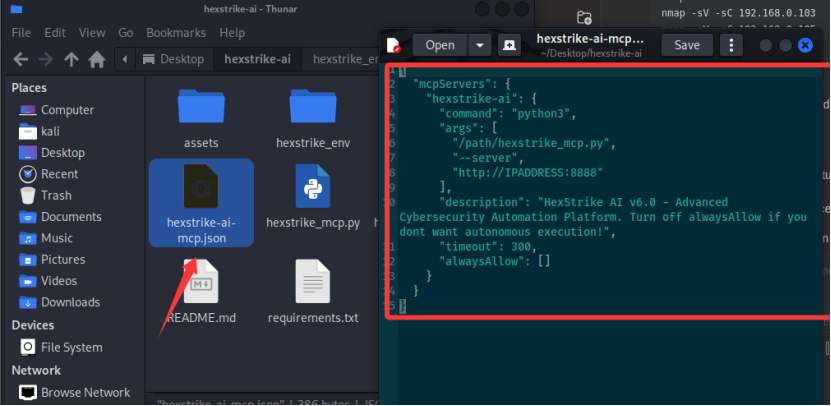Screen dimensions: 831x406
Task: Go to parent folder with up arrow
Action: (x=72, y=59)
